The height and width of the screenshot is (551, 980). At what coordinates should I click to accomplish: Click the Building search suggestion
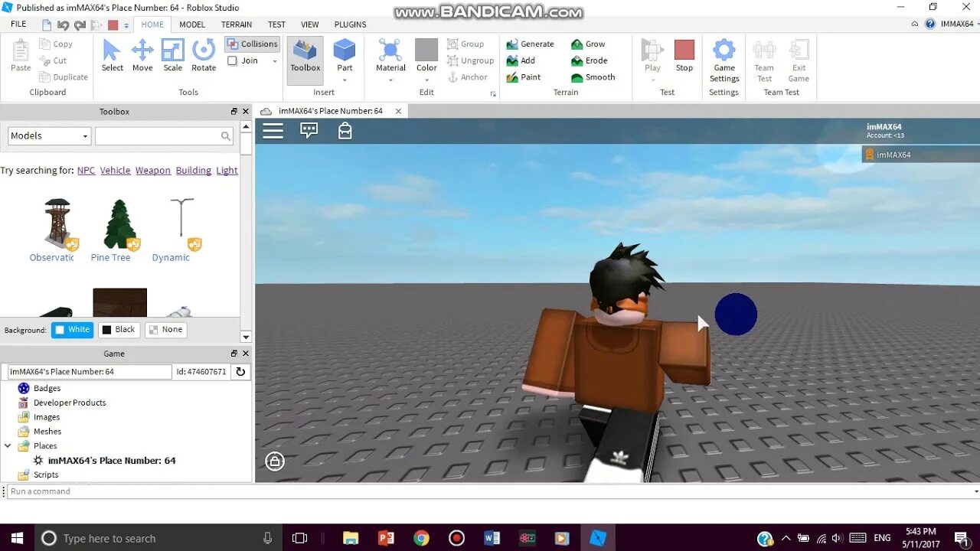pyautogui.click(x=194, y=171)
